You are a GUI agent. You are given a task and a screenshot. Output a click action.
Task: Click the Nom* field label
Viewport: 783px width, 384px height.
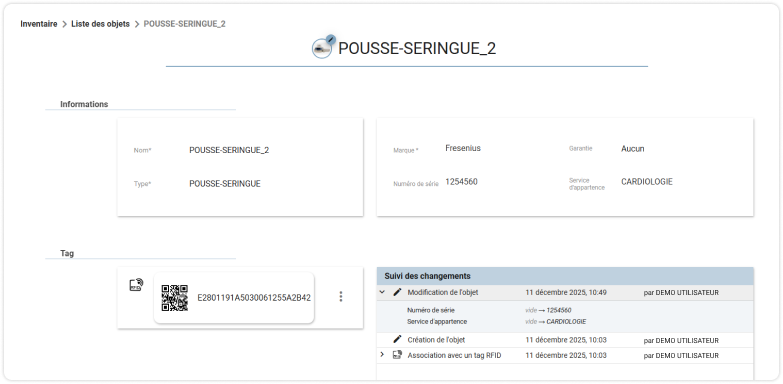click(x=142, y=150)
